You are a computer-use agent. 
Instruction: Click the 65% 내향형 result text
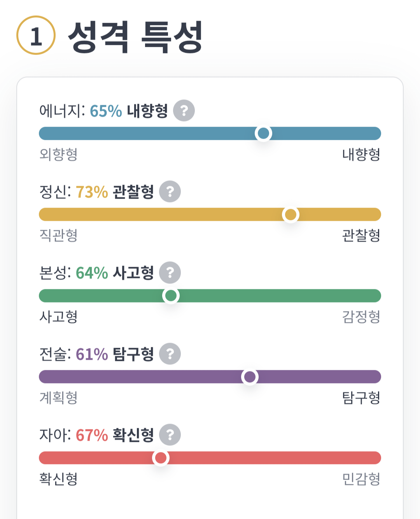tap(129, 111)
